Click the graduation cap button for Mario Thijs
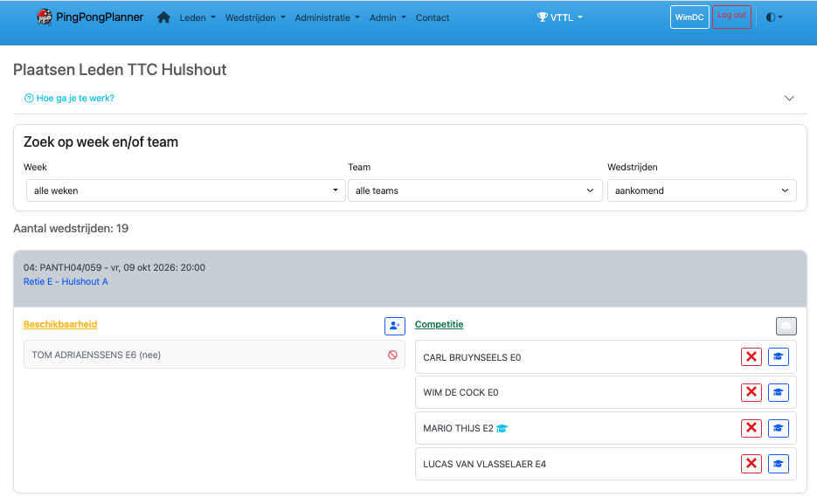This screenshot has height=504, width=817. click(779, 428)
